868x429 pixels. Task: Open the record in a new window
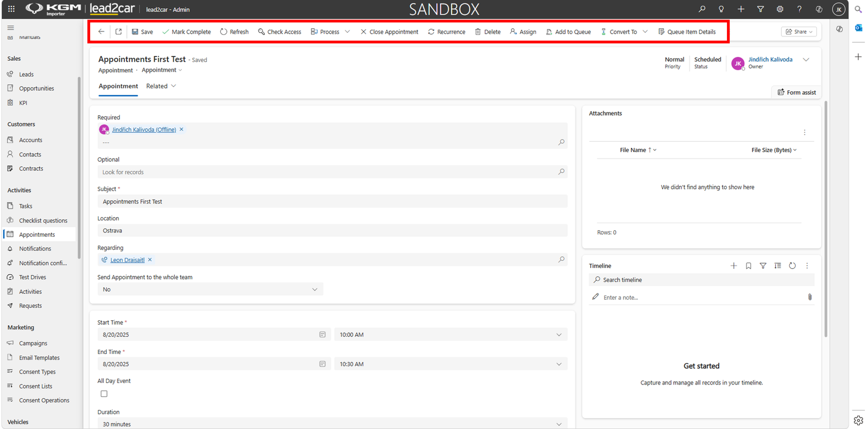click(118, 31)
